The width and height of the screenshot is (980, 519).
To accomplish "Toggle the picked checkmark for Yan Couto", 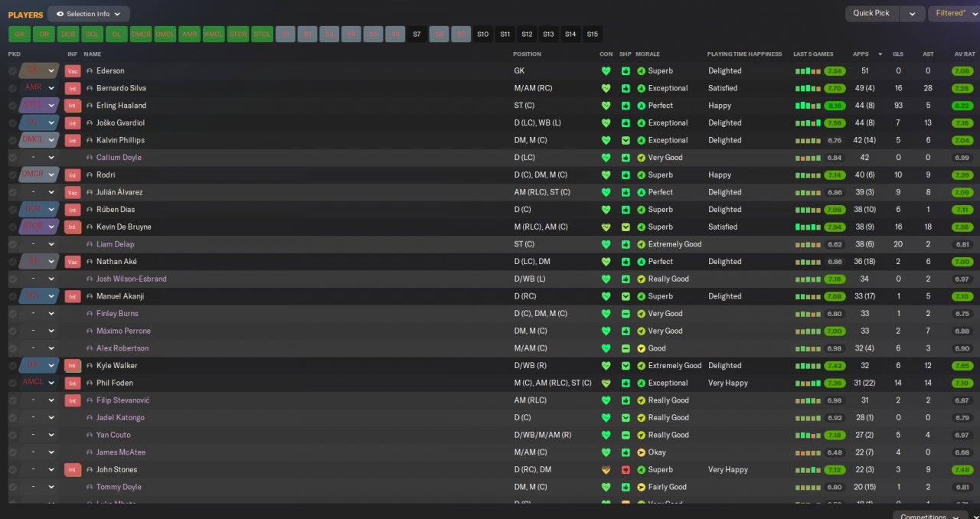I will point(12,435).
